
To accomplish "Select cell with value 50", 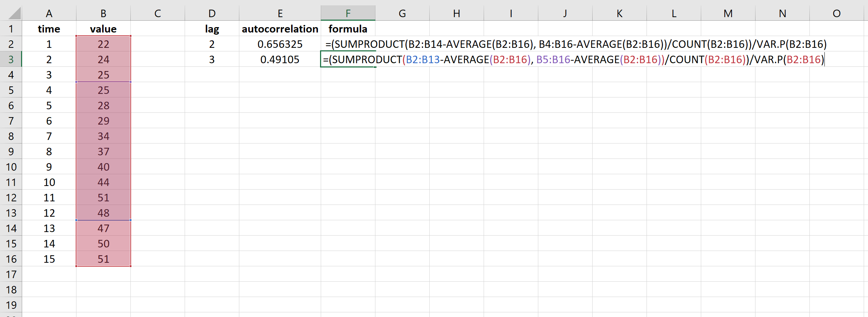I will [x=103, y=243].
